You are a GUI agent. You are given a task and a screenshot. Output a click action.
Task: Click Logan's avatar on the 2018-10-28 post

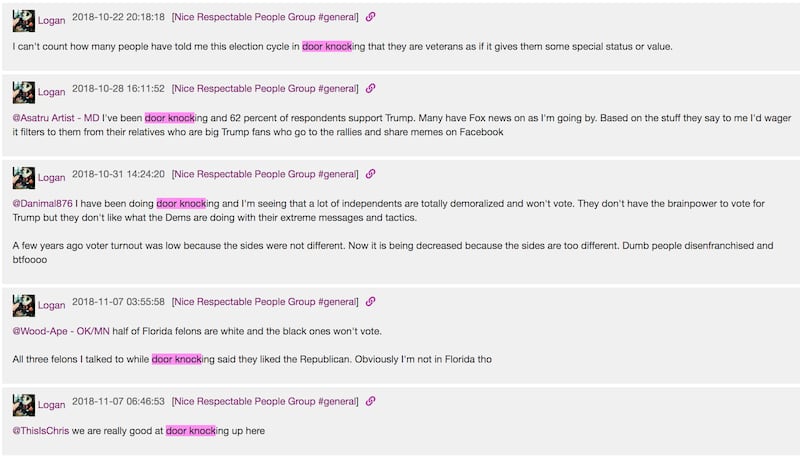point(23,92)
